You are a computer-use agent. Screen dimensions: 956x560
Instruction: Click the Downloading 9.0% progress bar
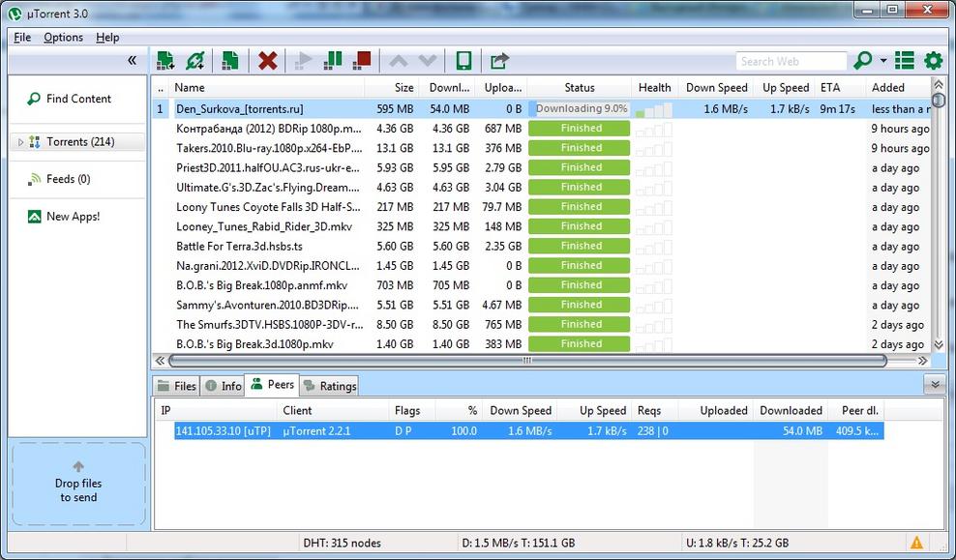[580, 109]
